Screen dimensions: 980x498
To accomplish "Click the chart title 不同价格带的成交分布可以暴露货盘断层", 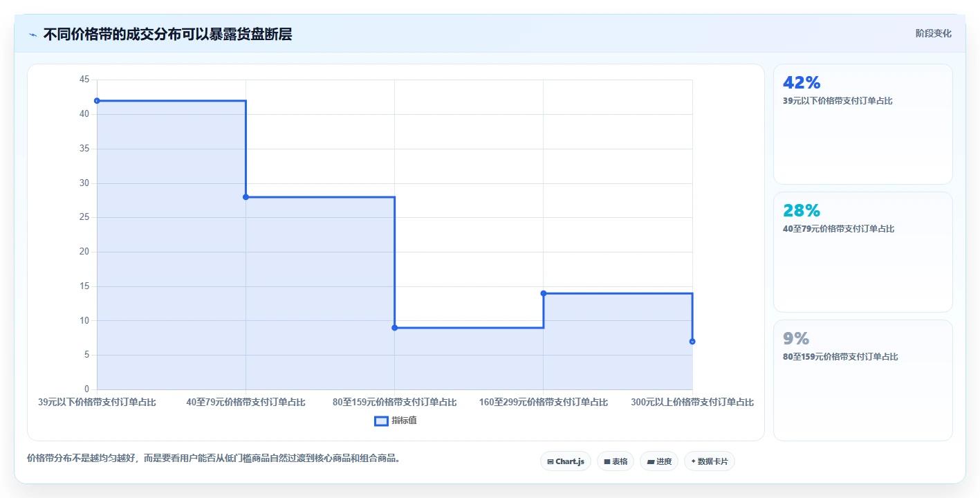I will (x=167, y=35).
